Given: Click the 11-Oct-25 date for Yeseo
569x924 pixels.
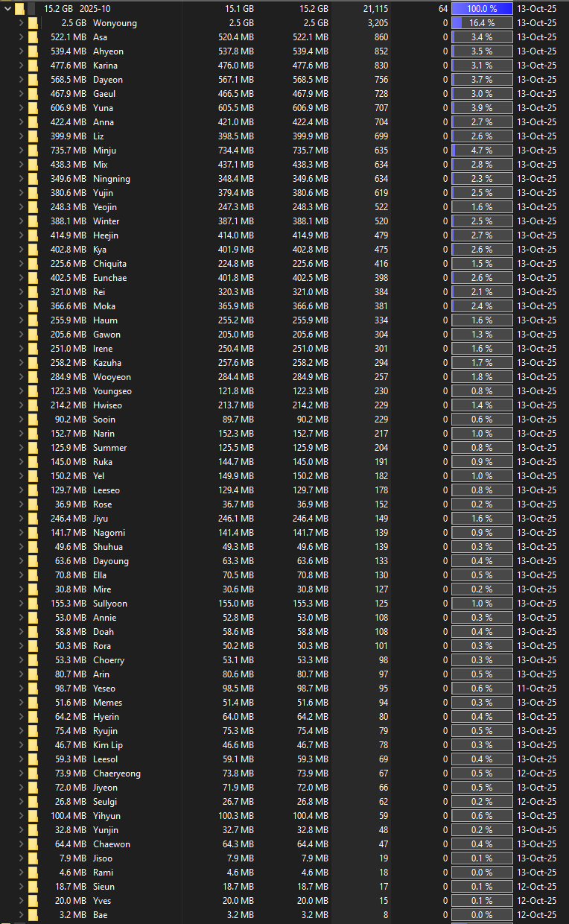Looking at the screenshot, I should [x=536, y=689].
